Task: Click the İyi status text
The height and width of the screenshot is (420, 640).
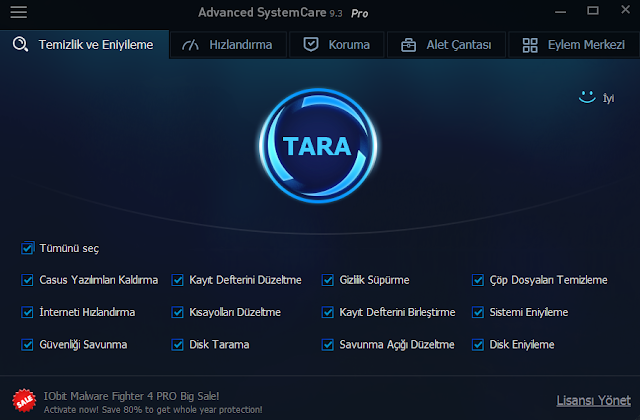Action: [x=608, y=98]
